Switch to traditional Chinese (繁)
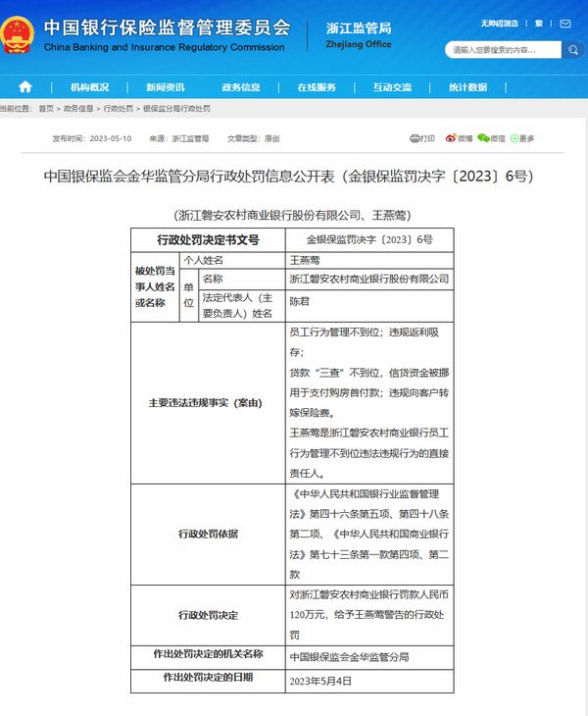This screenshot has width=588, height=716. coord(539,24)
